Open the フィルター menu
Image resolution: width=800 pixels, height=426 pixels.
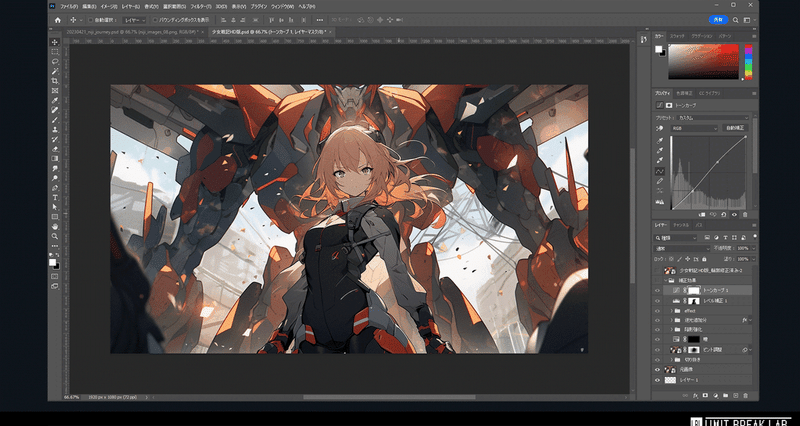[202, 7]
